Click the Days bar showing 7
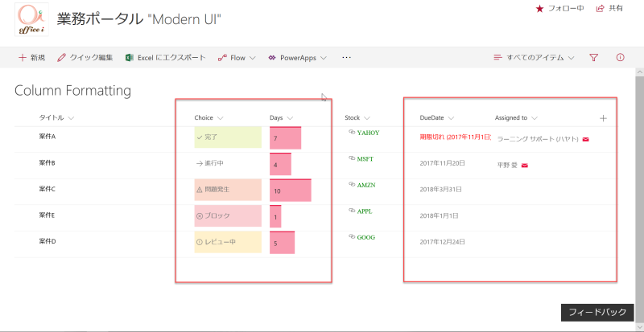The width and height of the screenshot is (644, 332). click(x=286, y=138)
